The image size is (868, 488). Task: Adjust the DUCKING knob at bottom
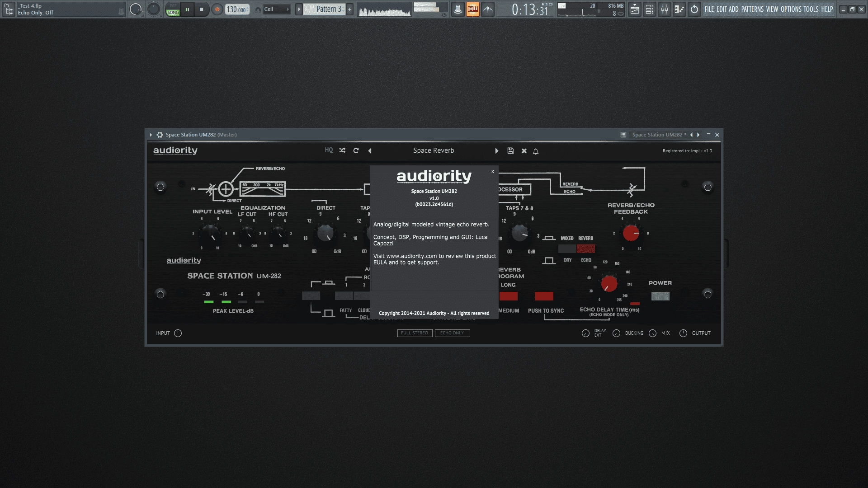[616, 333]
